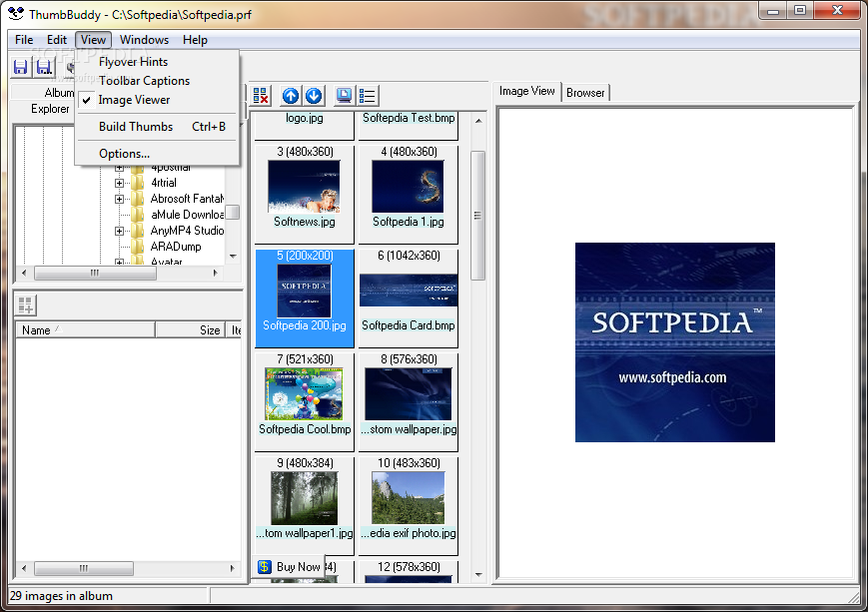The width and height of the screenshot is (868, 612).
Task: Select the Softpedia 200.jpg thumbnail
Action: (304, 299)
